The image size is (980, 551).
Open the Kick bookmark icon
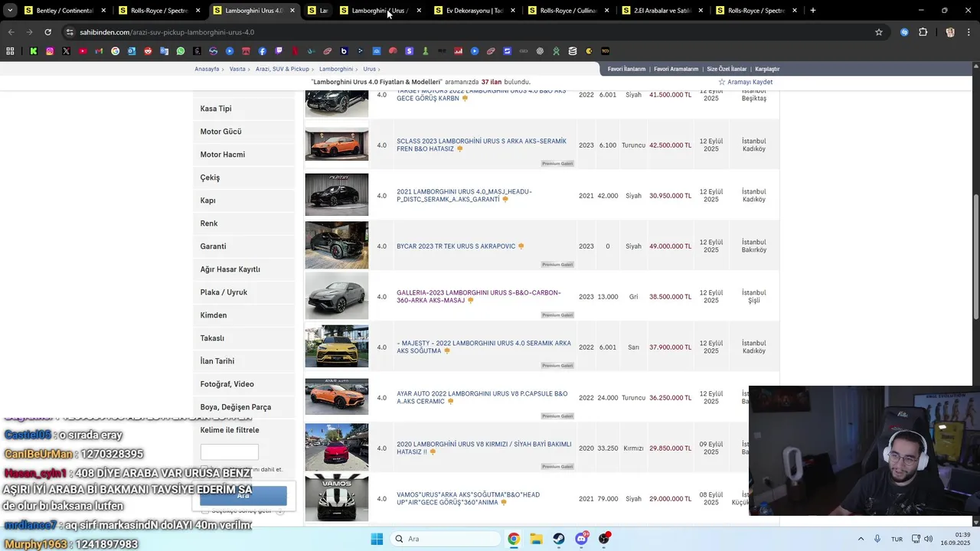(x=34, y=51)
